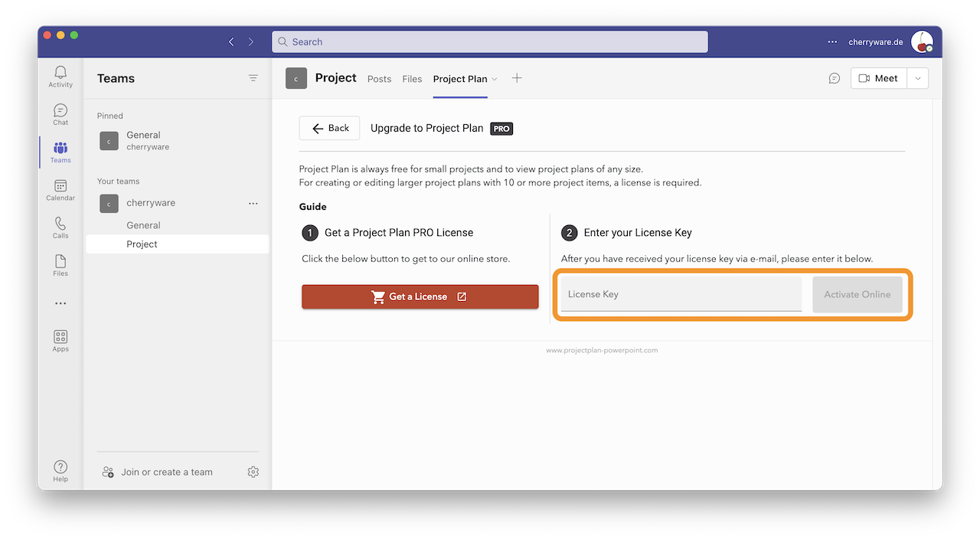The width and height of the screenshot is (980, 540).
Task: Switch to the Posts tab
Action: [379, 79]
